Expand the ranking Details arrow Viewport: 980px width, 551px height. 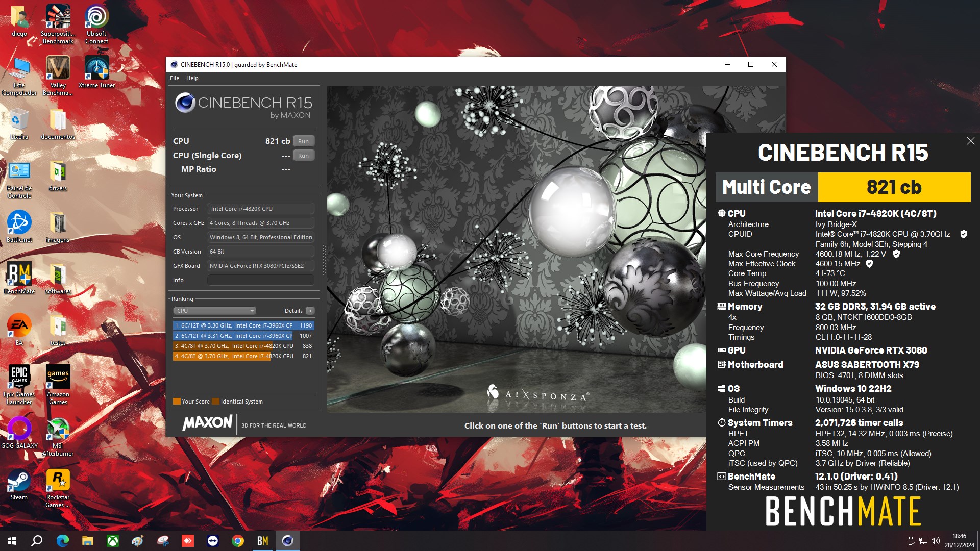pos(310,311)
